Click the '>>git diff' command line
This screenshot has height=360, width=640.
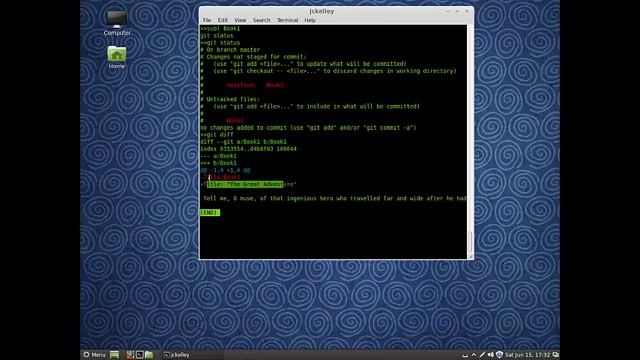(x=217, y=135)
